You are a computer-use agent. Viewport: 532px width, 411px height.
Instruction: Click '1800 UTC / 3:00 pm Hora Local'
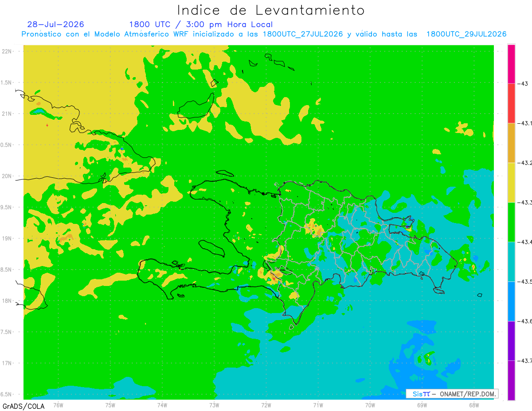pos(201,25)
